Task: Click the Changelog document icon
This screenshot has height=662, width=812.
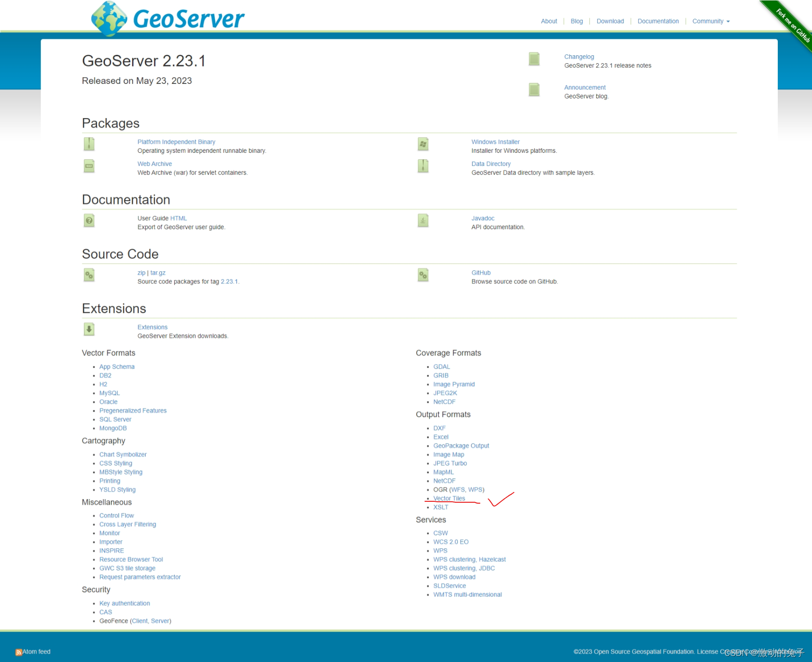Action: (x=534, y=59)
